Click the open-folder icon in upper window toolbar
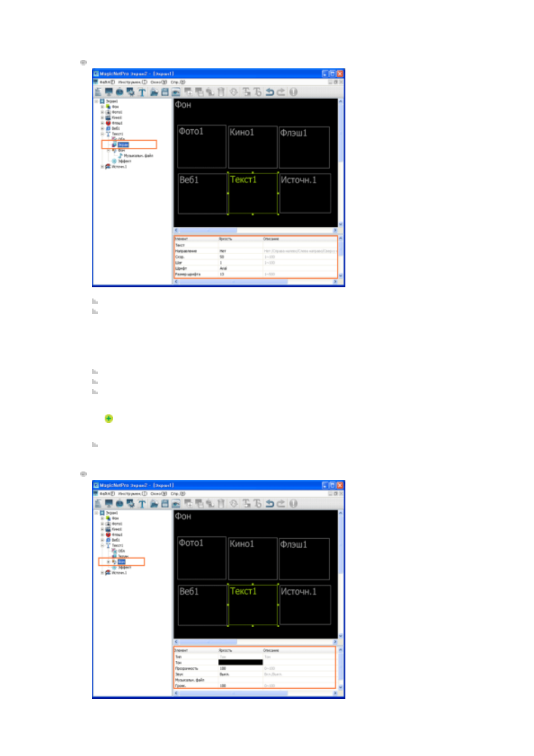Viewport: 534px width, 756px height. [154, 92]
